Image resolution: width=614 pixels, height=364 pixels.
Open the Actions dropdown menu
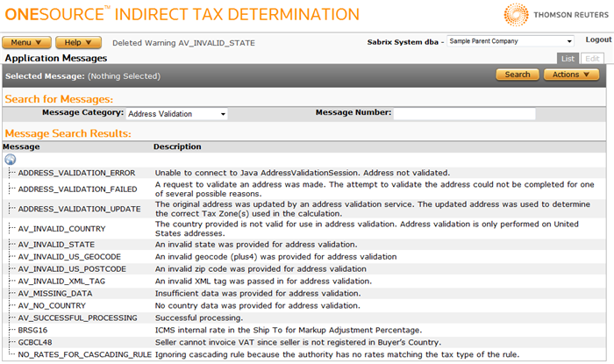[x=572, y=75]
